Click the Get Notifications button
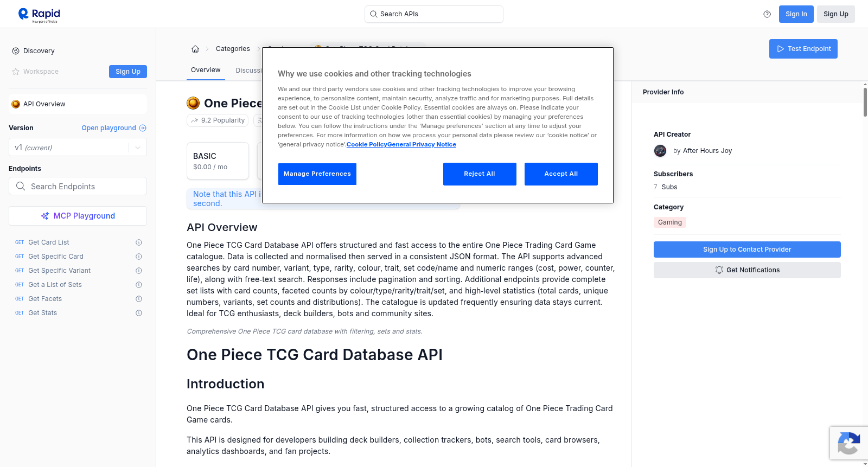This screenshot has height=467, width=868. pyautogui.click(x=747, y=270)
